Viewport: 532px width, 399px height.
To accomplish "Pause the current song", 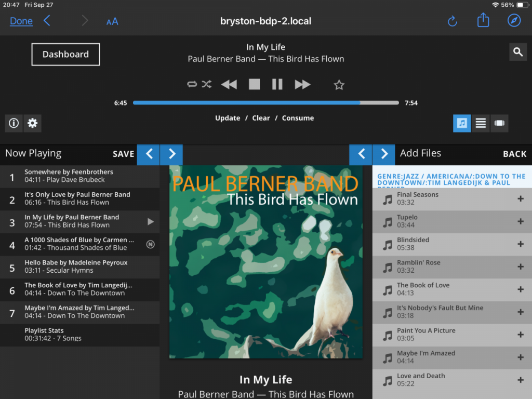I will click(277, 84).
